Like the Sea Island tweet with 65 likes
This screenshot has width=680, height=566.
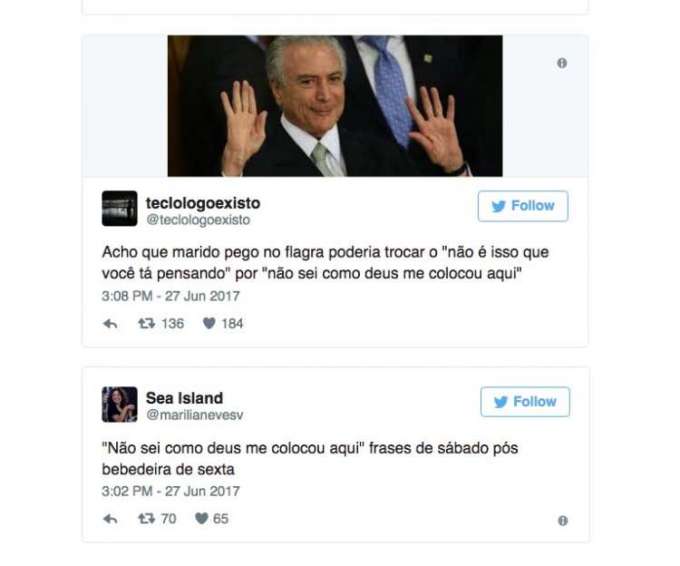click(202, 518)
